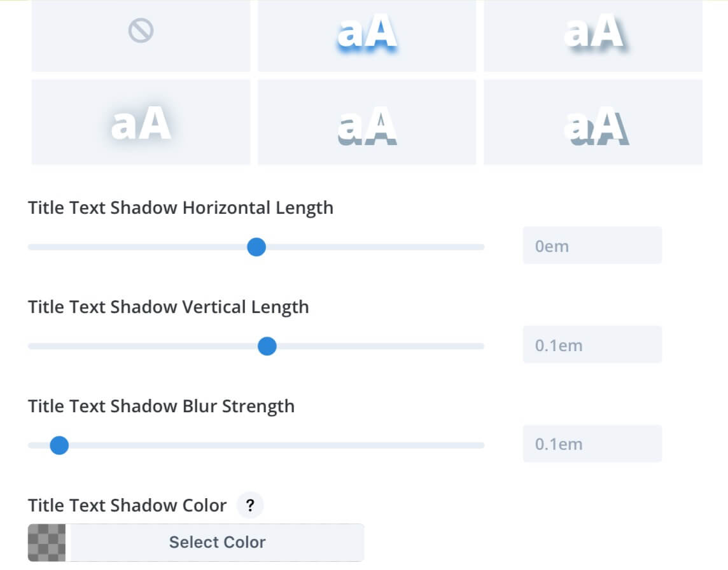Select the hard bottom shadow preset
728x570 pixels.
(x=367, y=122)
